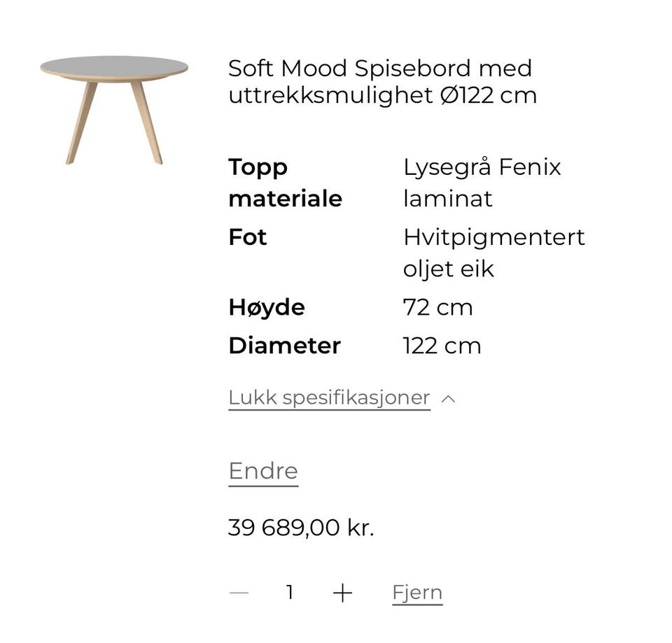Decrease quantity with the minus icon
This screenshot has width=672, height=643.
coord(239,593)
